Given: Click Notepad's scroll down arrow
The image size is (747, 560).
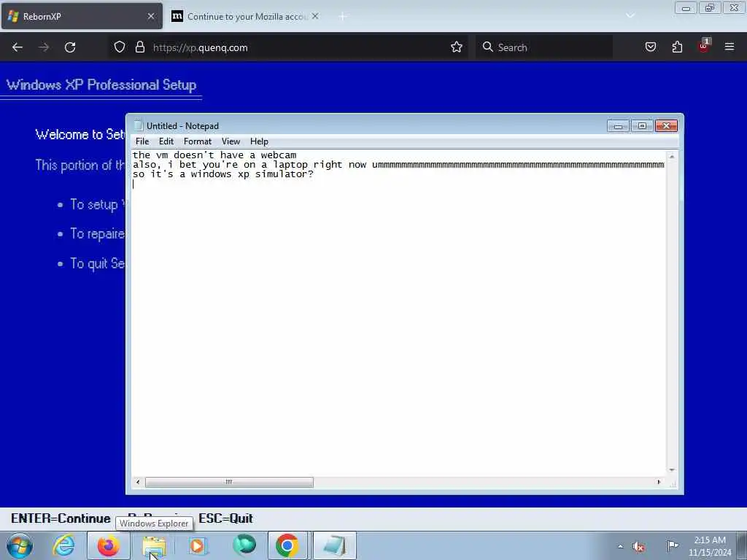Looking at the screenshot, I should point(672,470).
